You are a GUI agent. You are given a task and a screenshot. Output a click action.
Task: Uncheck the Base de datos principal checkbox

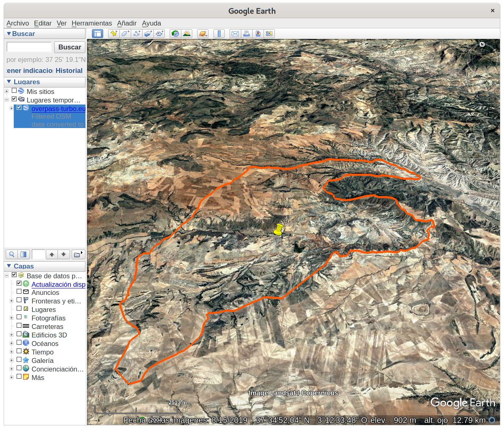[14, 275]
